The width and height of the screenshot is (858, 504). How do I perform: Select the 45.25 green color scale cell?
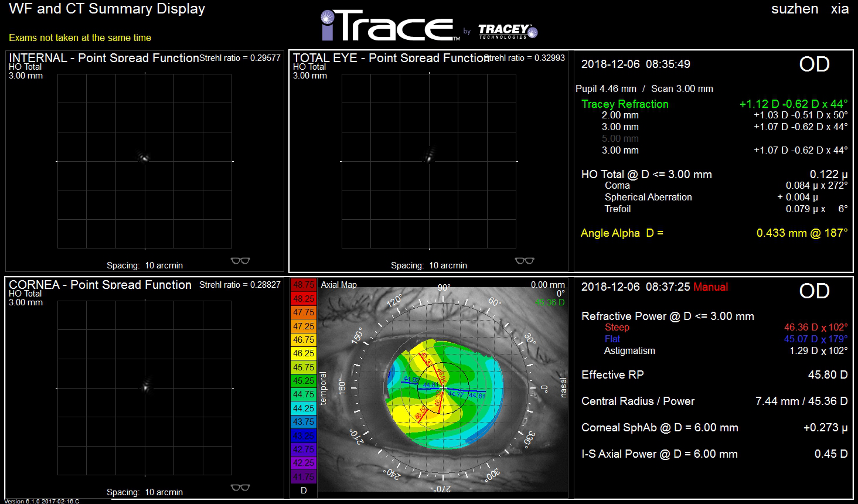pos(304,381)
